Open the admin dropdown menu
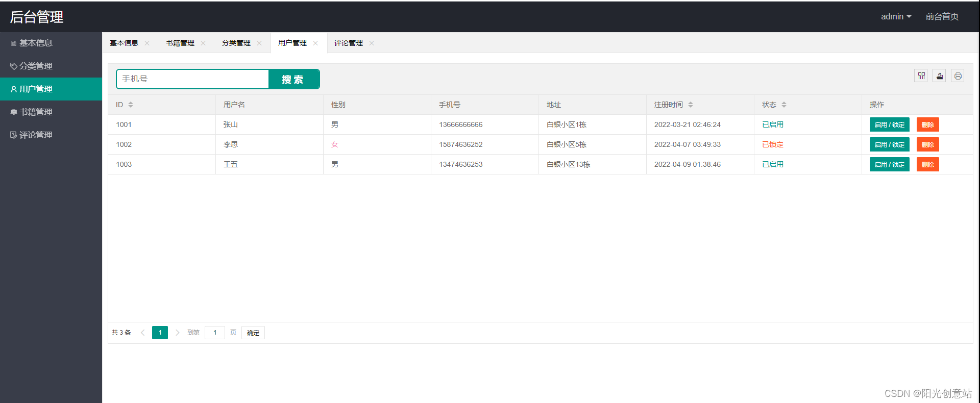Image resolution: width=980 pixels, height=403 pixels. coord(896,16)
